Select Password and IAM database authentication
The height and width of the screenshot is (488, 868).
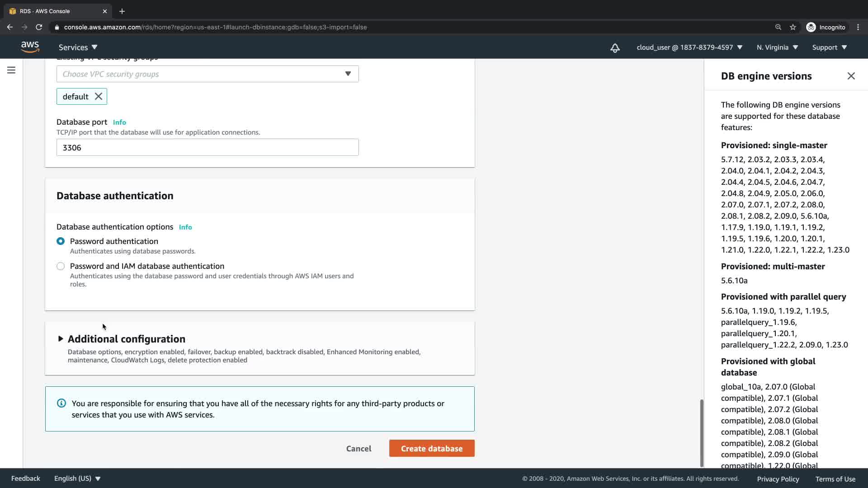(x=61, y=266)
